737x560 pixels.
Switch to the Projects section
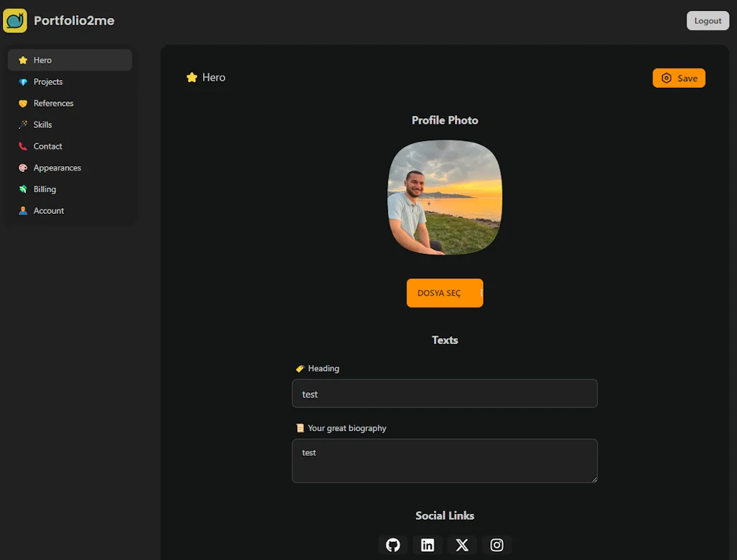click(48, 81)
